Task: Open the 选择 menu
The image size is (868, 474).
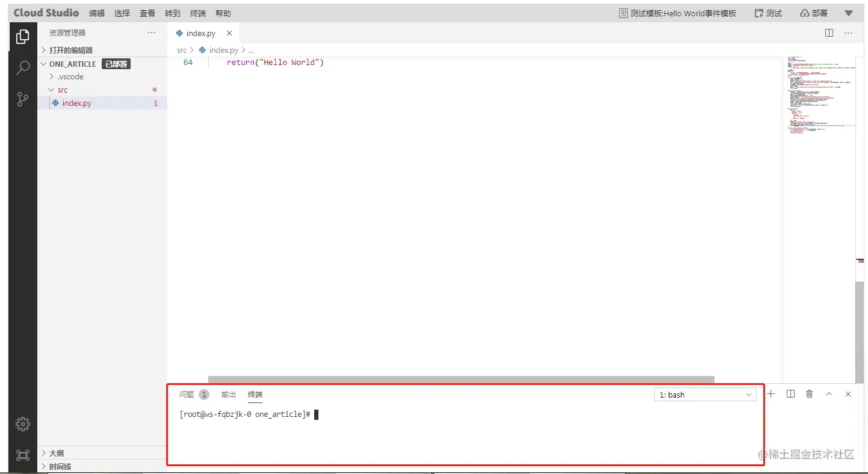Action: pyautogui.click(x=122, y=13)
